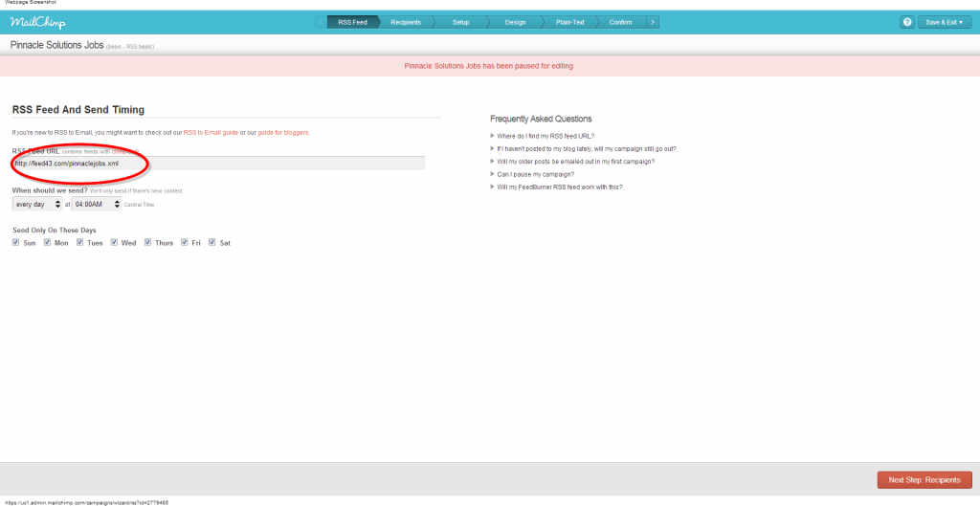This screenshot has width=980, height=506.
Task: Toggle the Sun checkbox
Action: (15, 242)
